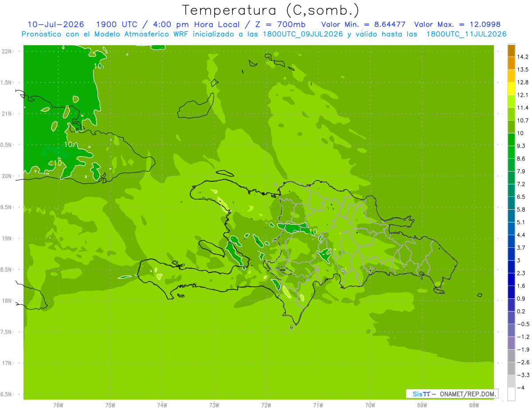Click the colorbar label "3.7"
Screen dimensions: 532x411
click(521, 247)
